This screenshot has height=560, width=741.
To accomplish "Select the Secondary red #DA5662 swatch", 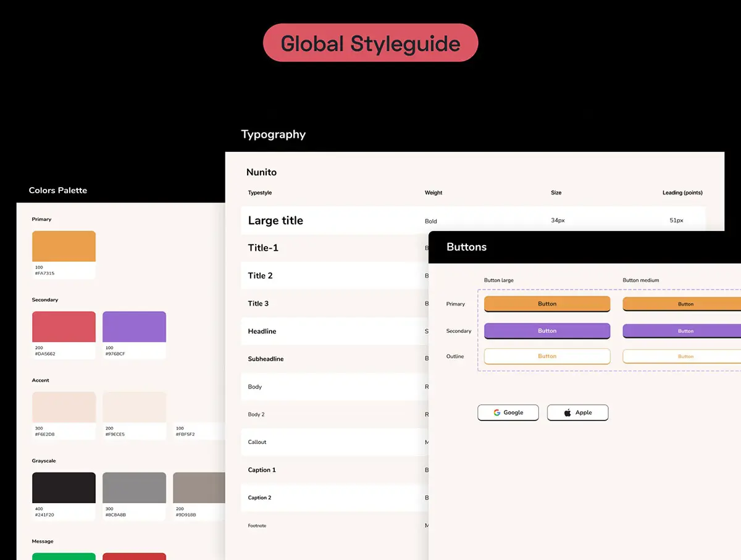I will [x=64, y=327].
